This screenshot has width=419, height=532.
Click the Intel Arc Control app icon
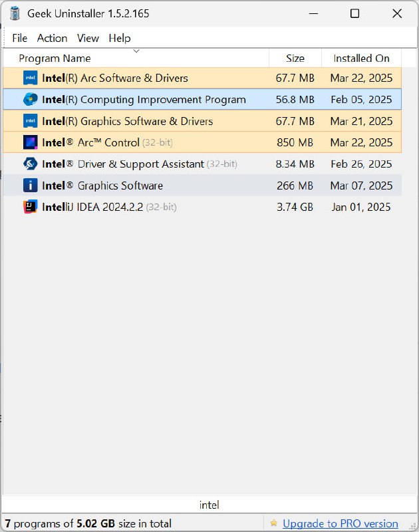pyautogui.click(x=30, y=142)
